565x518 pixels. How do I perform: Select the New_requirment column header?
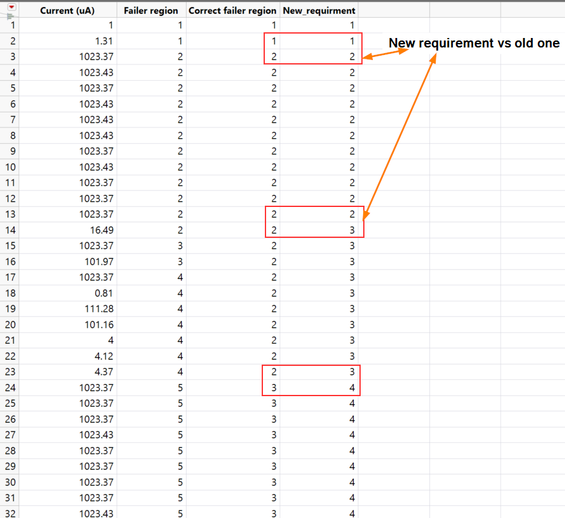(319, 11)
